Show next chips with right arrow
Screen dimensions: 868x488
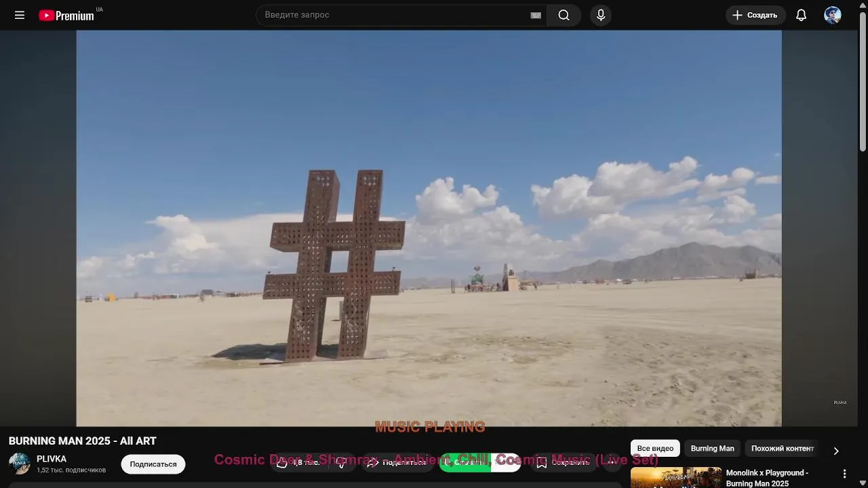pos(836,451)
